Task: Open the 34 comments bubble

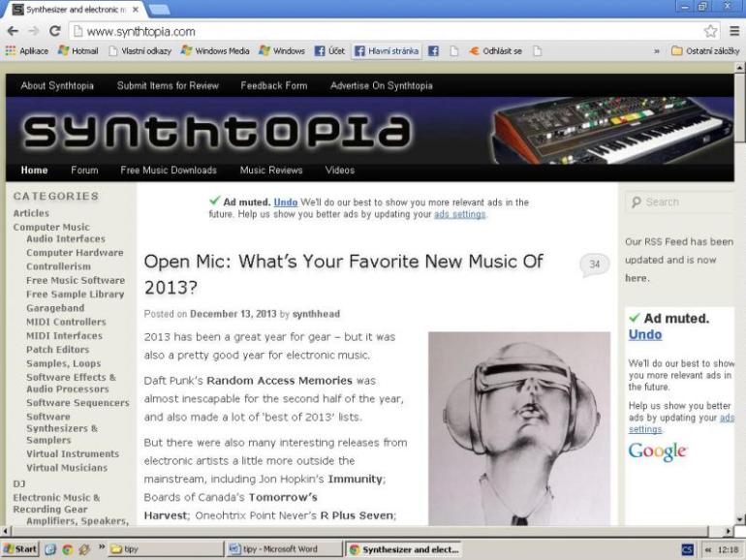Action: point(595,264)
